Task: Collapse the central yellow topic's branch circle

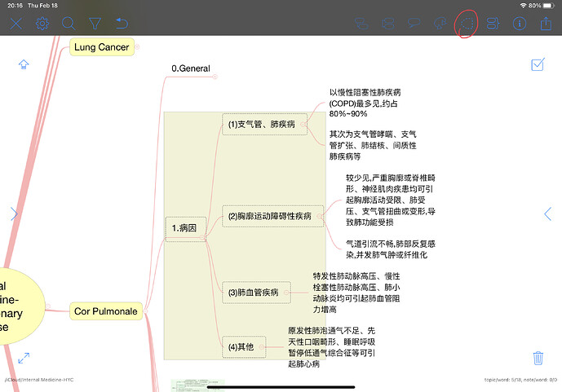Action: point(47,306)
